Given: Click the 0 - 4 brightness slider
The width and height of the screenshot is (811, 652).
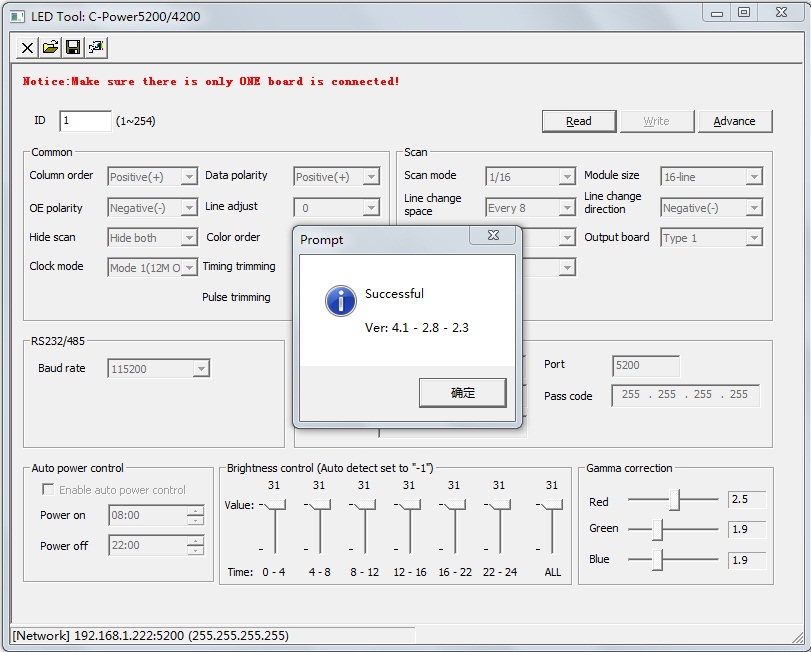Looking at the screenshot, I should (x=275, y=506).
